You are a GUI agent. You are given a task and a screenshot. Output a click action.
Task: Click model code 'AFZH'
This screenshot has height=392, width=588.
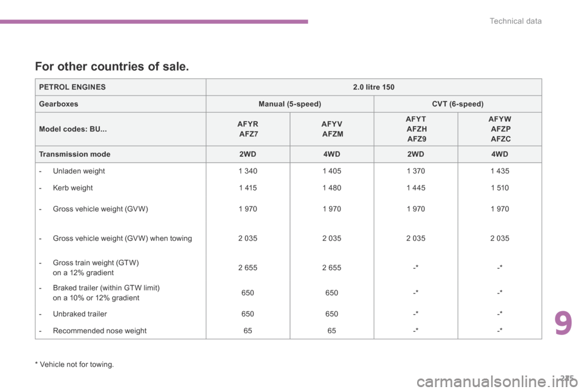tap(417, 129)
